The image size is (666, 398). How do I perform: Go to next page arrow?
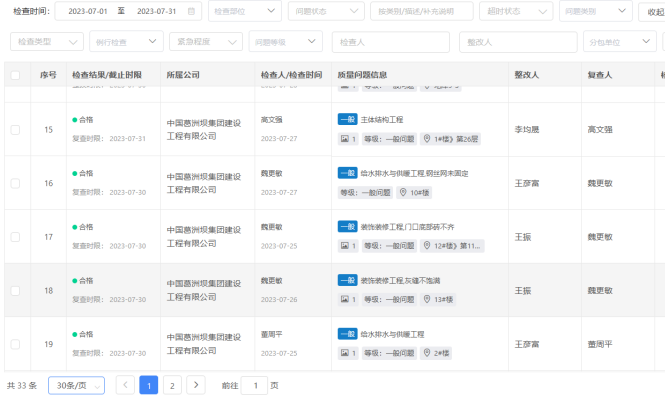196,385
